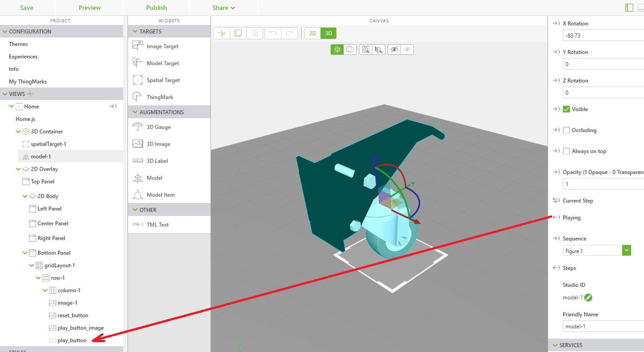
Task: Collapse the TARGETS widget section
Action: (135, 32)
